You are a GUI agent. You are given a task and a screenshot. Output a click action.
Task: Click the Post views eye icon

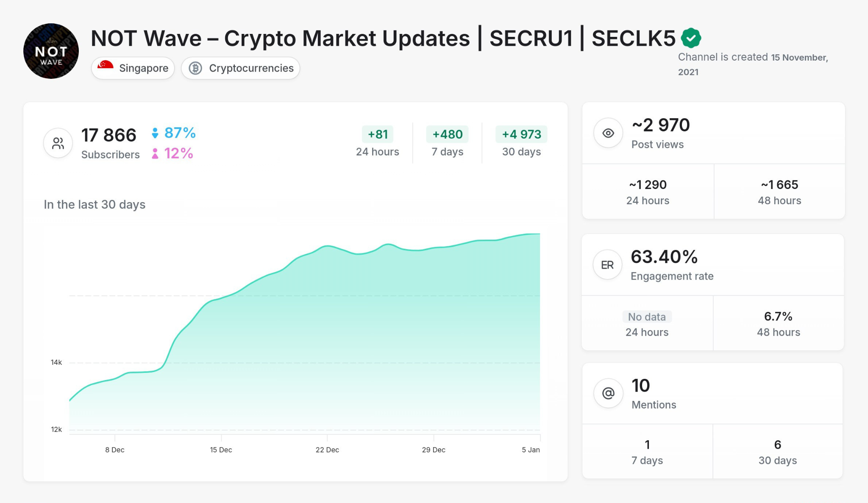[x=608, y=133]
